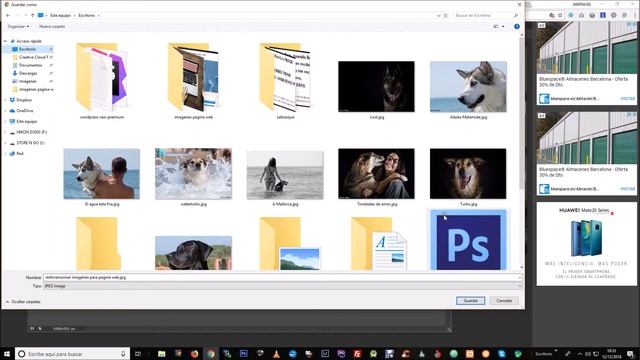Select the folder containing a landscape picture
The height and width of the screenshot is (360, 640).
tap(290, 244)
